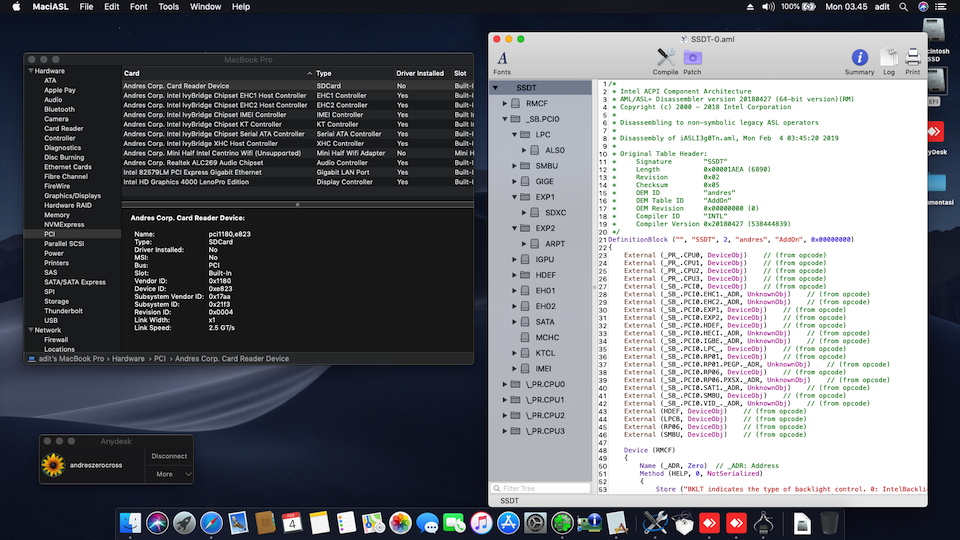Select Intel 82579LM Gigabit Ethernet row
960x540 pixels.
(x=298, y=173)
